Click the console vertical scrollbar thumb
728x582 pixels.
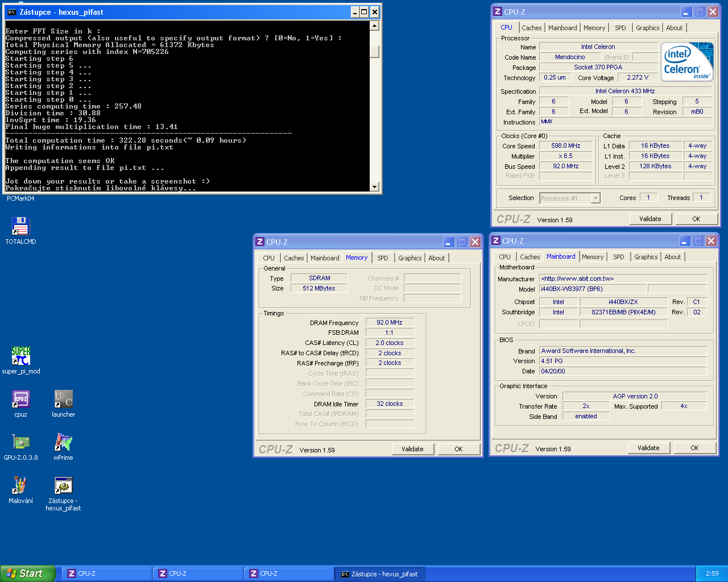point(374,51)
